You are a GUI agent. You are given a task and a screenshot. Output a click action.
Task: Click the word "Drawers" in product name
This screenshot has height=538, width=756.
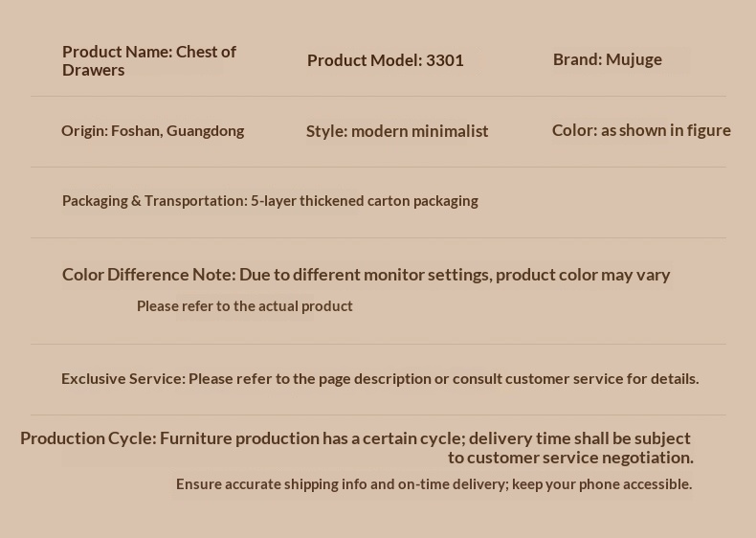tap(93, 70)
